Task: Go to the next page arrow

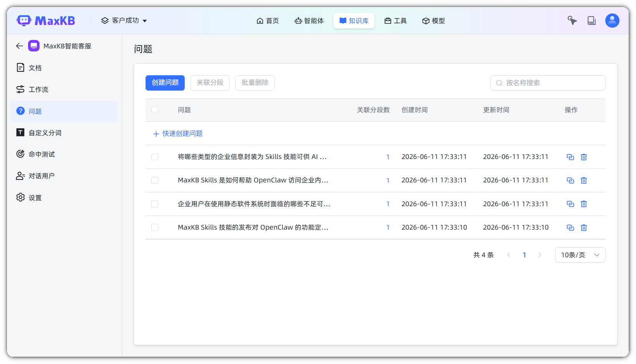Action: pyautogui.click(x=540, y=255)
